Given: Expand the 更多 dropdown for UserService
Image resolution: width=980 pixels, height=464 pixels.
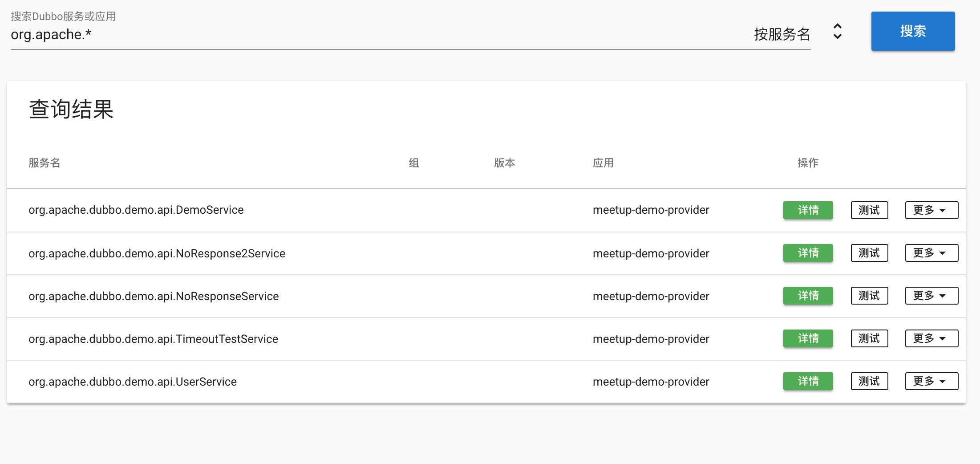Looking at the screenshot, I should (931, 381).
